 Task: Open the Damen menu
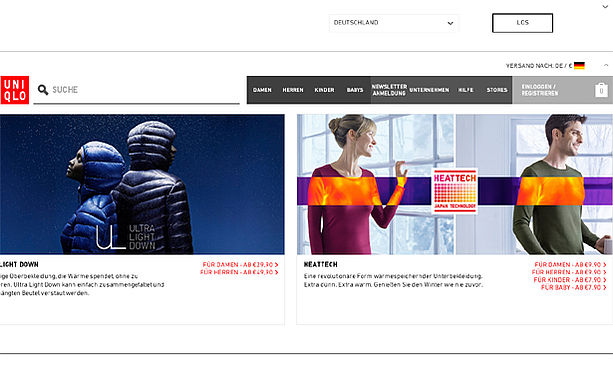click(x=262, y=90)
